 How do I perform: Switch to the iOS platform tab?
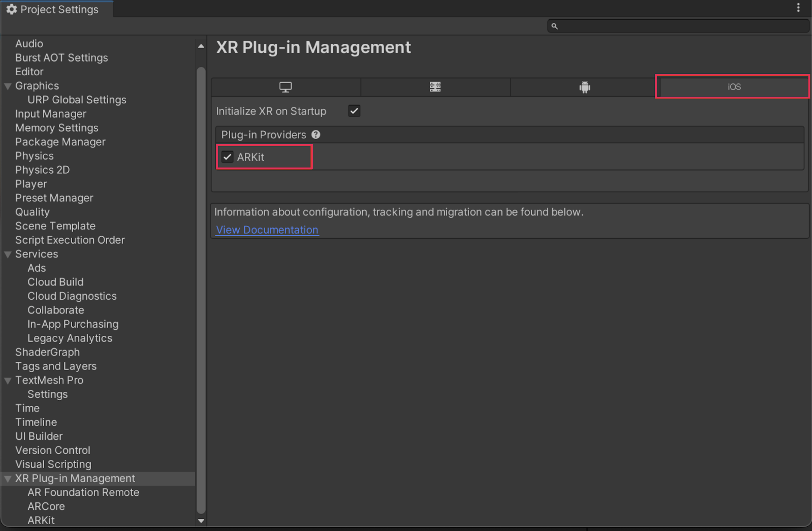734,87
